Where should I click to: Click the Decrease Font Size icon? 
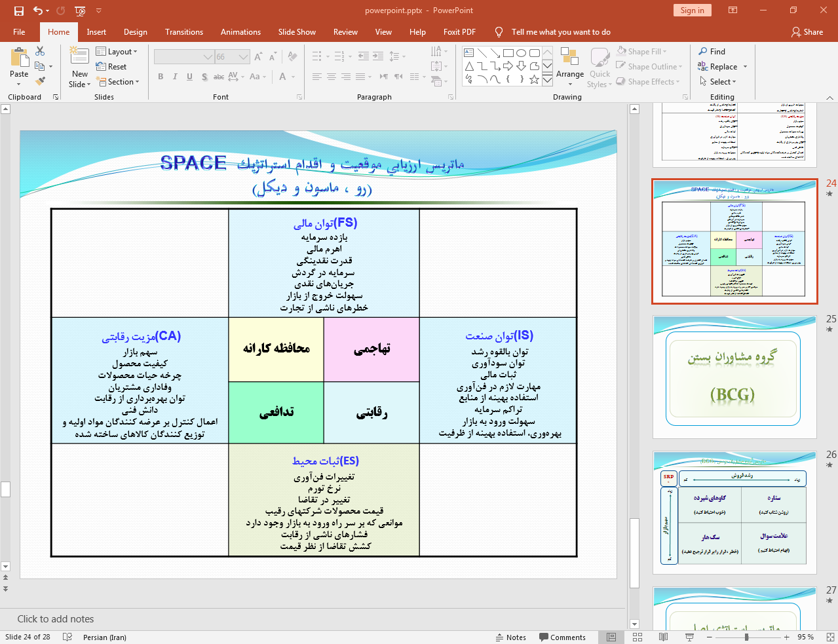272,57
